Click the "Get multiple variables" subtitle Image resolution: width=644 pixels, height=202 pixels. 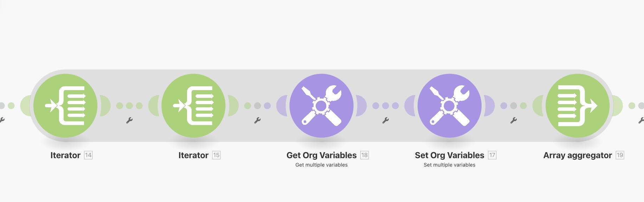(321, 165)
